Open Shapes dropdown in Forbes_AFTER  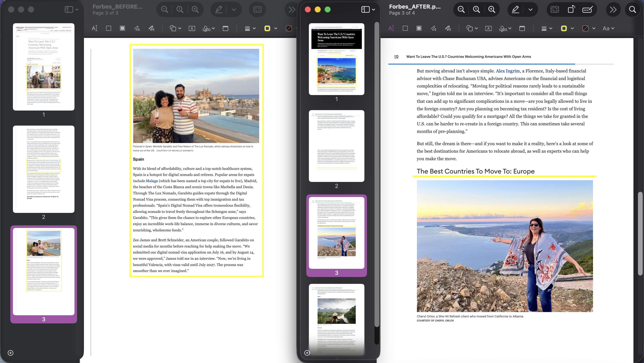(472, 28)
